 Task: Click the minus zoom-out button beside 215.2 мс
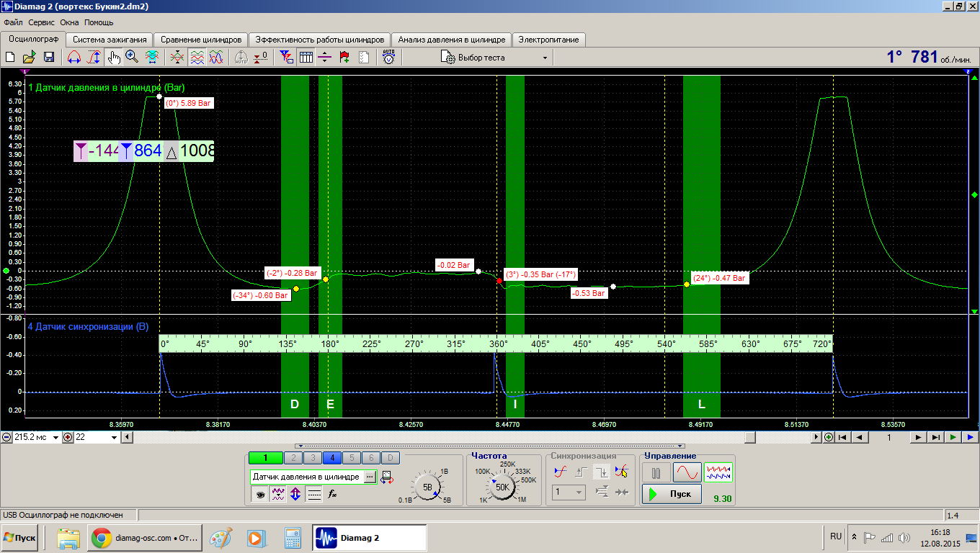pos(6,437)
